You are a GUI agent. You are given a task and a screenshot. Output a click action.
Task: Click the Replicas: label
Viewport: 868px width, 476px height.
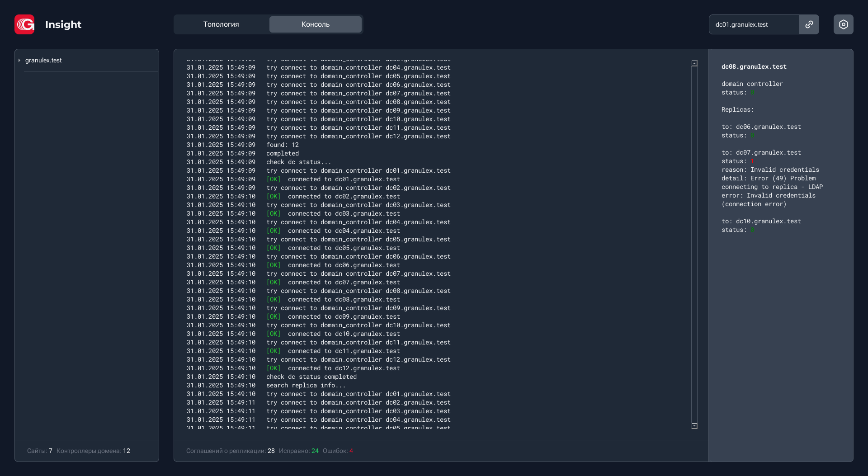[738, 109]
